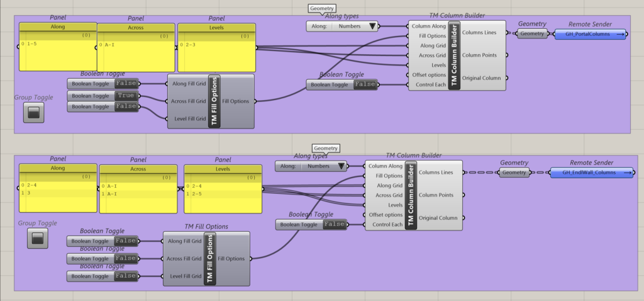The width and height of the screenshot is (644, 301).
Task: Select the GH_EndWall_Columns remote sender
Action: tap(591, 173)
